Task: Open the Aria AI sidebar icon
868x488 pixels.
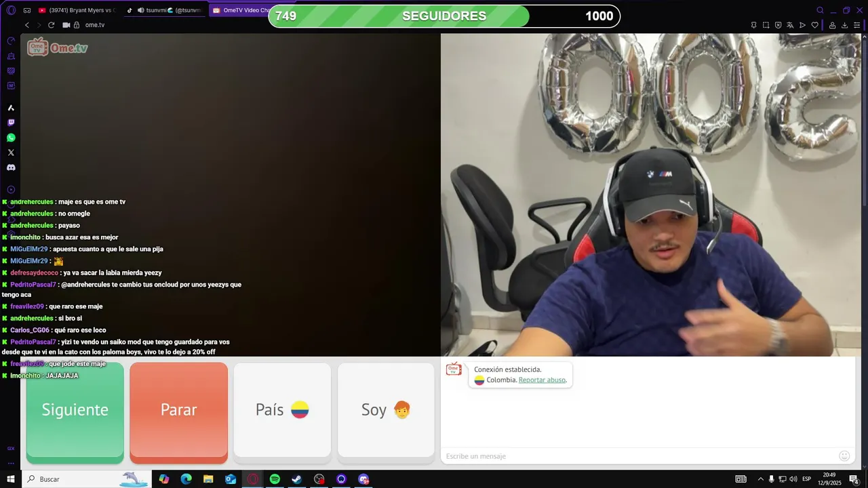Action: [x=11, y=108]
